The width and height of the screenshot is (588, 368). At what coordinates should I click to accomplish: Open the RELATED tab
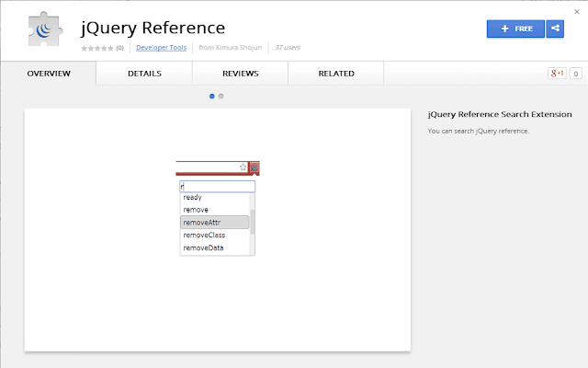[x=336, y=74]
